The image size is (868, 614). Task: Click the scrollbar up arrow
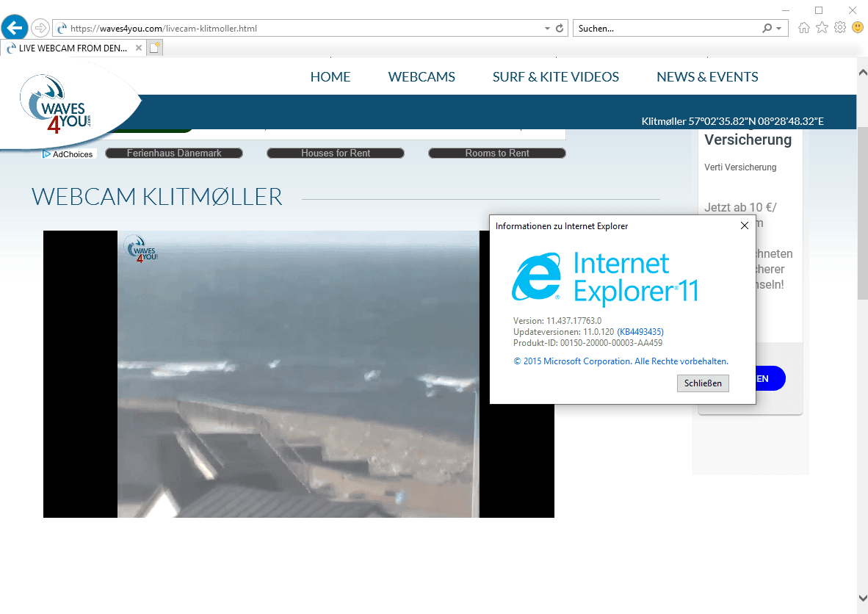[862, 73]
